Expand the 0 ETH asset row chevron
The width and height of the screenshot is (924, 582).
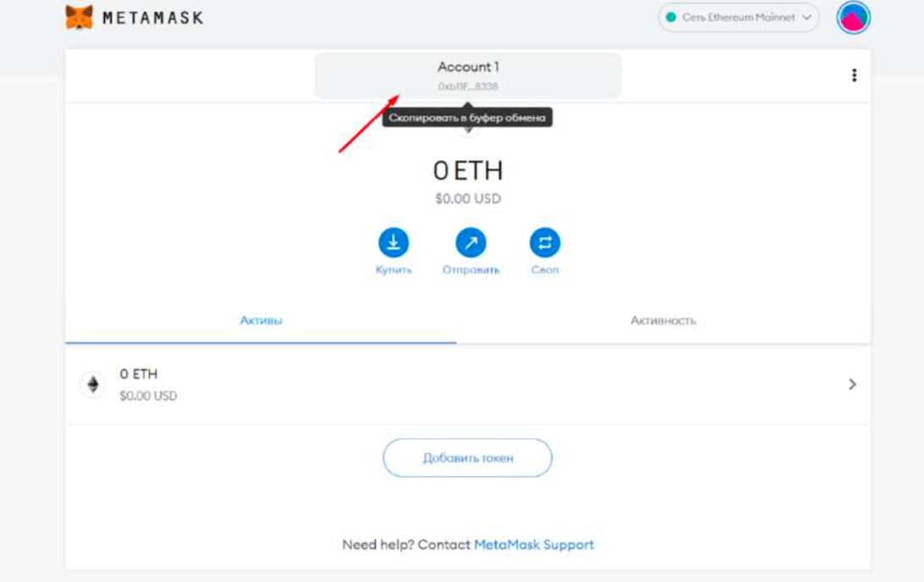coord(852,385)
